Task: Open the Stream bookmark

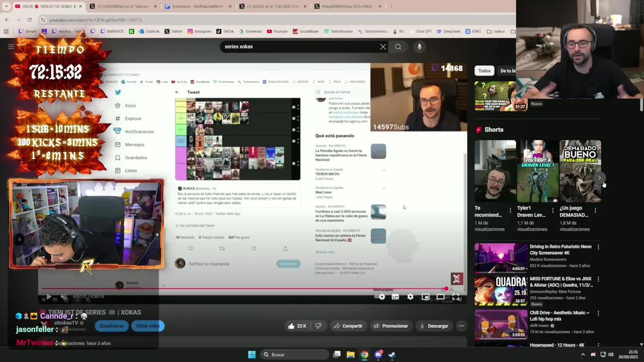Action: tap(28, 31)
